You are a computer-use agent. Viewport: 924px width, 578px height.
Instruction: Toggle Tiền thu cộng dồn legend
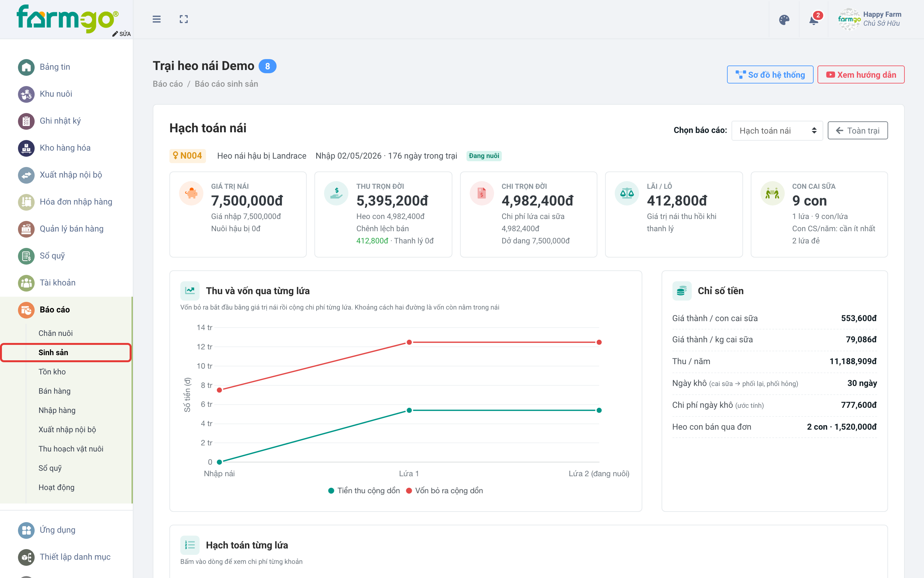364,490
